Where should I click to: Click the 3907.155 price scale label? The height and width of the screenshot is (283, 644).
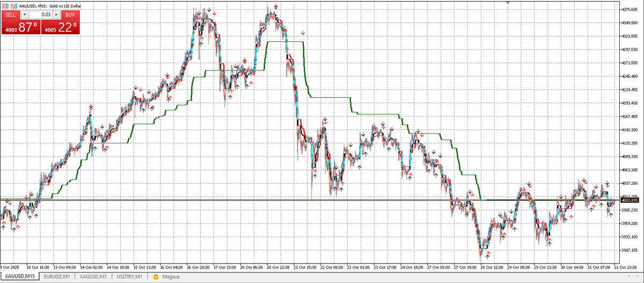(630, 250)
